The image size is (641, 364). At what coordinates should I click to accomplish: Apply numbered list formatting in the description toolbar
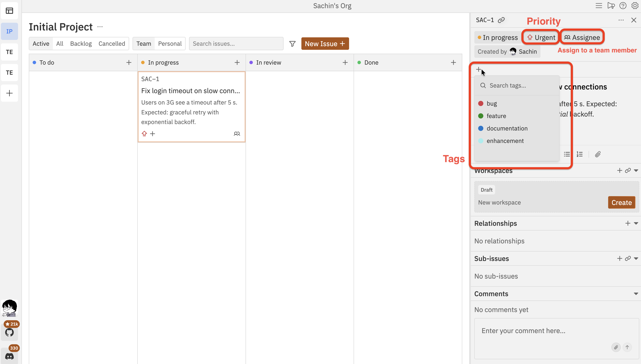[580, 154]
